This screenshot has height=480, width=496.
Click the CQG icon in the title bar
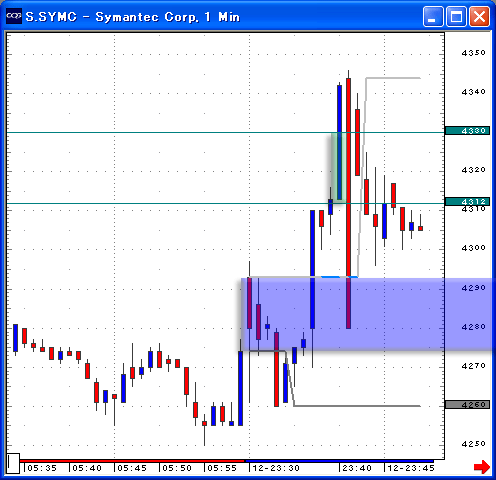[14, 16]
